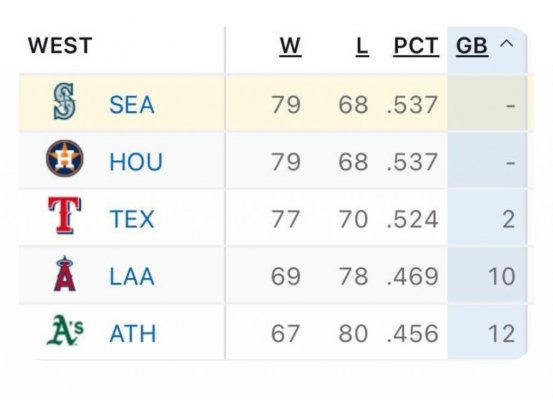Click the Athletics A's logo
The image size is (553, 400).
pos(65,330)
